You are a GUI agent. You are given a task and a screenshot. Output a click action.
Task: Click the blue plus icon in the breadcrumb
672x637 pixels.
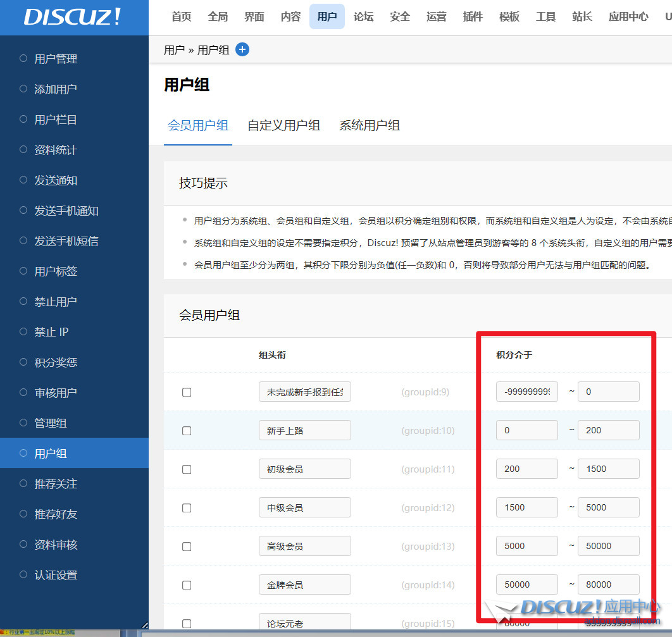[242, 49]
